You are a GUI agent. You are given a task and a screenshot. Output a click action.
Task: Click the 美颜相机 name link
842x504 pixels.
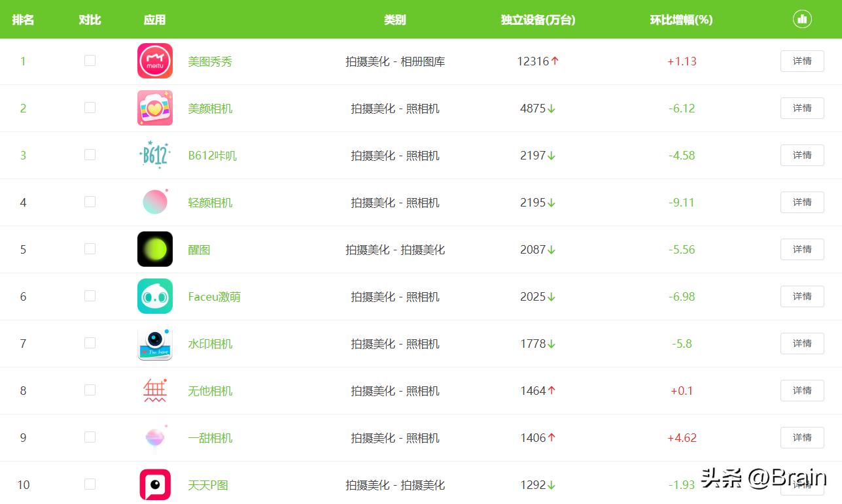[210, 108]
